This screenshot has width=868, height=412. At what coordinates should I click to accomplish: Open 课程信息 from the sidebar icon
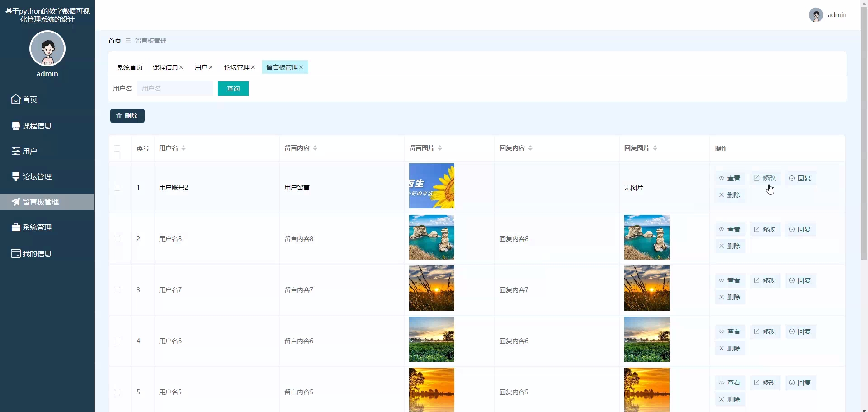coord(16,126)
